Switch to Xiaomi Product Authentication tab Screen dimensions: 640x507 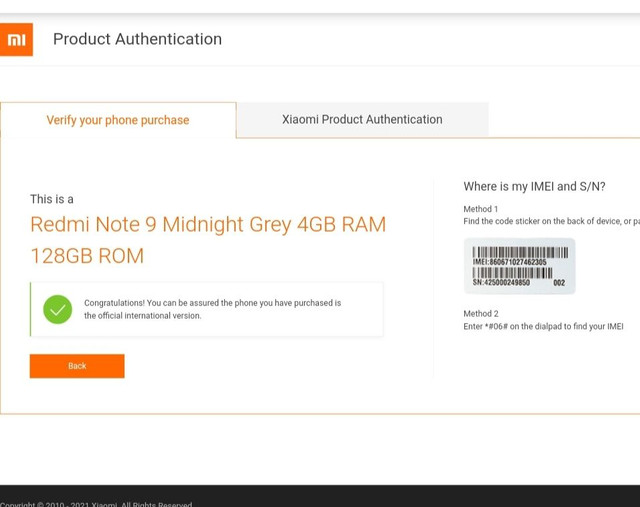[x=362, y=120]
